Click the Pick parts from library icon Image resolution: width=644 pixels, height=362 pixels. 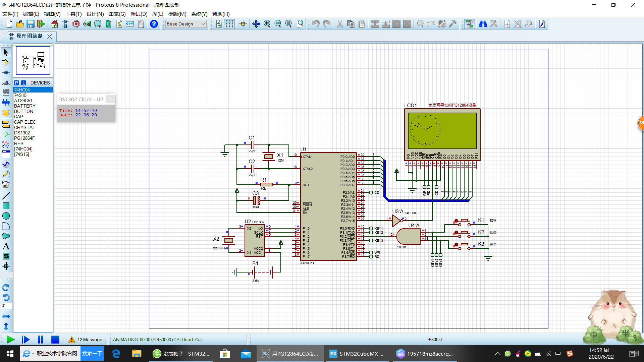(420, 24)
